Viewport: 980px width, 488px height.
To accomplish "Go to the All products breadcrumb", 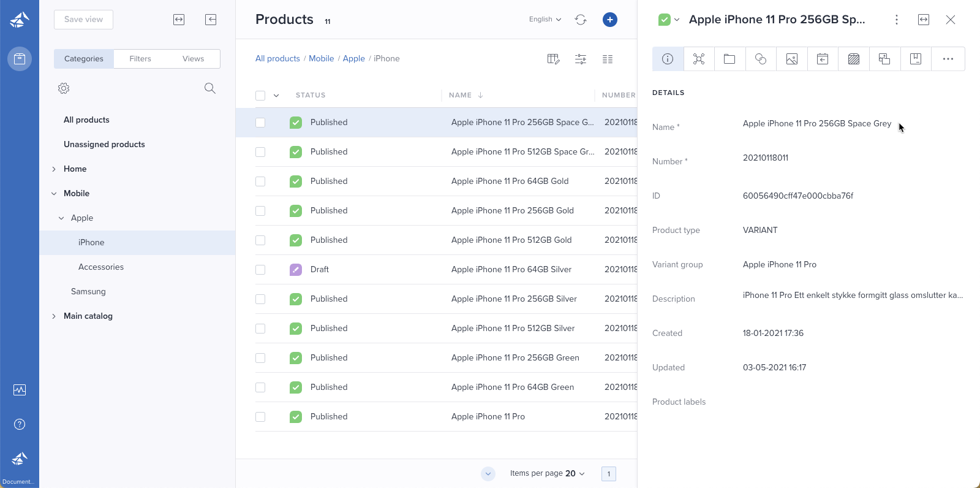I will tap(277, 59).
